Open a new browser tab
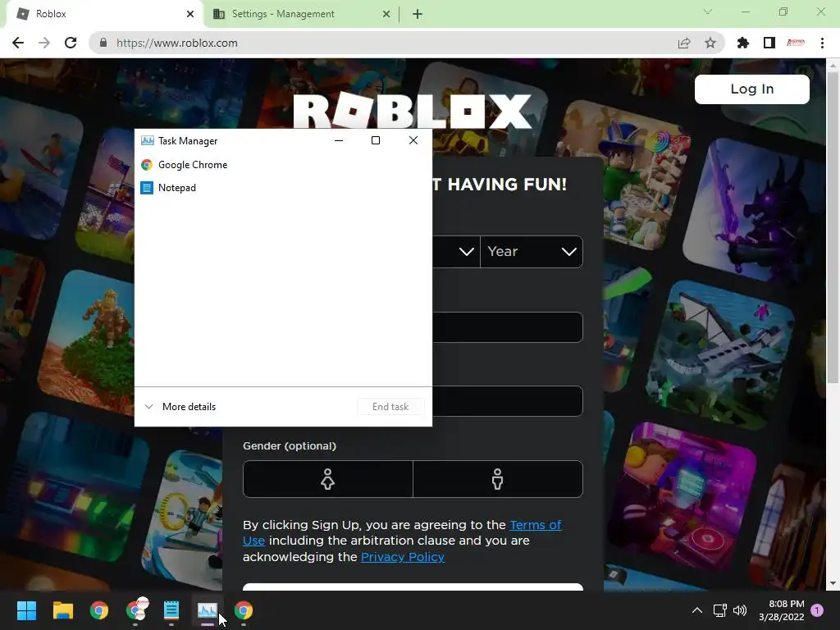Screen dimensions: 840x630 tap(418, 14)
